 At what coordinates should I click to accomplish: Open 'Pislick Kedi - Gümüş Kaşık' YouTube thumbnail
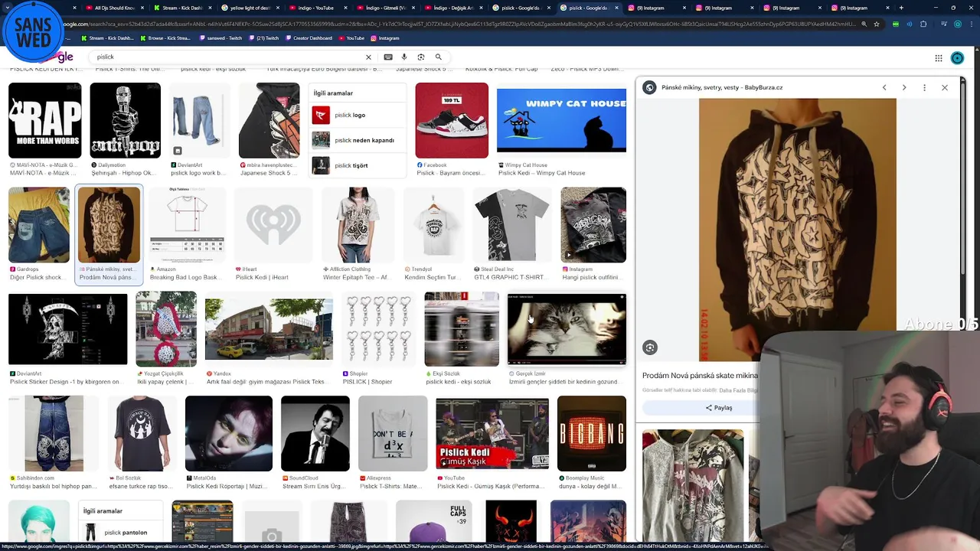(492, 433)
